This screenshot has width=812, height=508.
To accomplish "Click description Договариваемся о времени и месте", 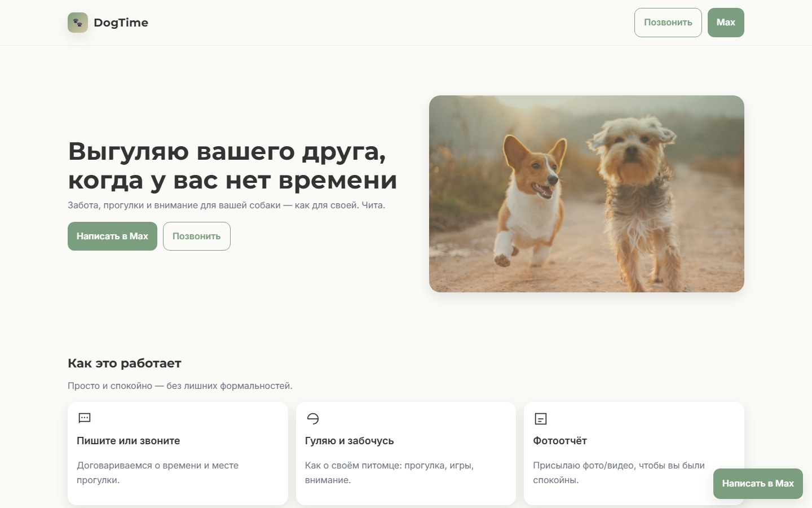I will 158,473.
